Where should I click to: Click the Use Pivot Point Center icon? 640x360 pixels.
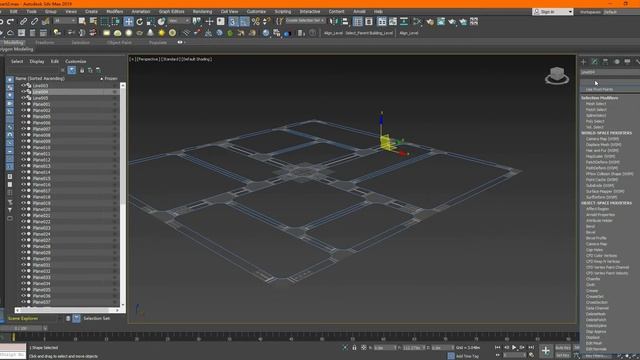pyautogui.click(x=197, y=21)
